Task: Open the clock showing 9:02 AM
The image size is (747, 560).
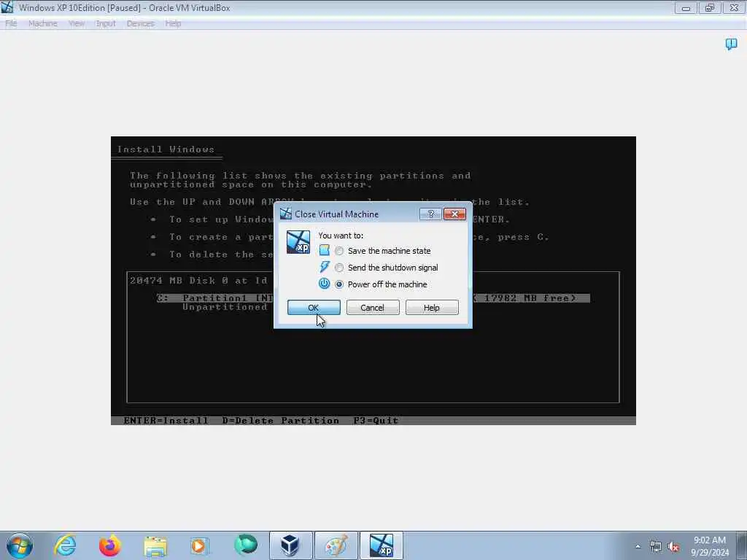Action: 710,546
